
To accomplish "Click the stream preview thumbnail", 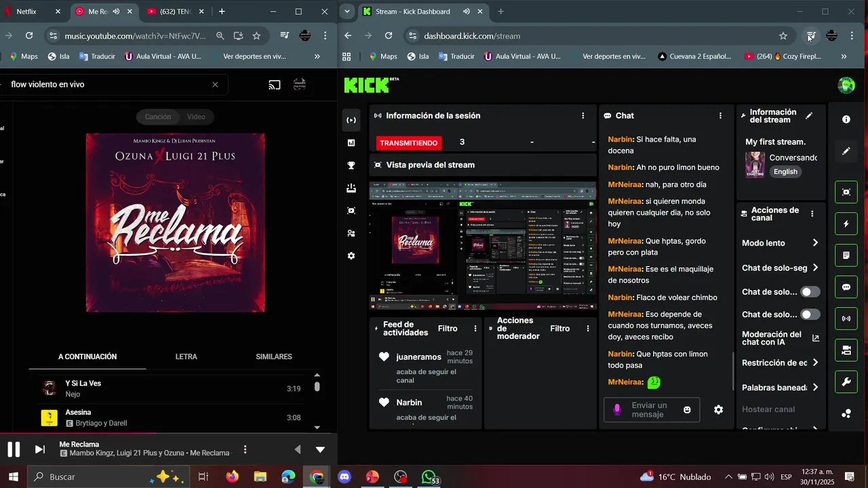I will tap(483, 245).
